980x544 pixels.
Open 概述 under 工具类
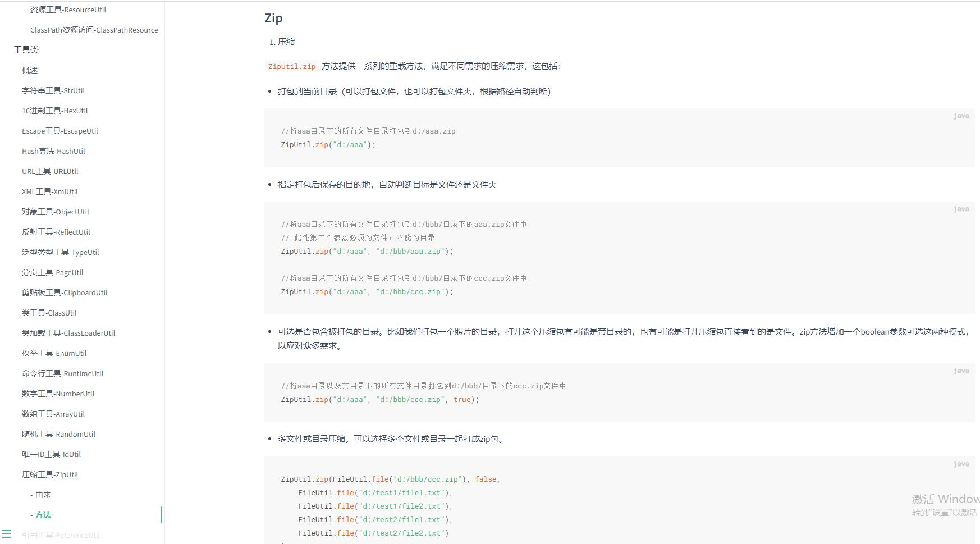pos(30,70)
